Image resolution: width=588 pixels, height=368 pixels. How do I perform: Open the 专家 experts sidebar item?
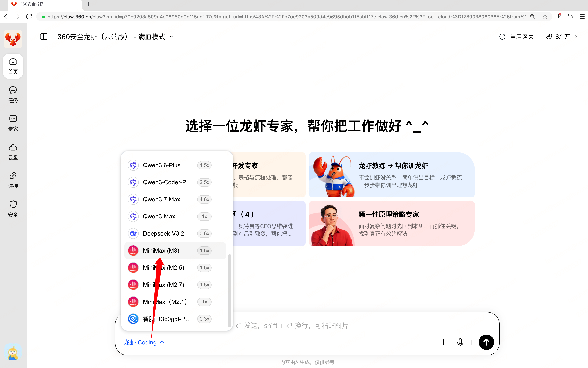point(13,123)
